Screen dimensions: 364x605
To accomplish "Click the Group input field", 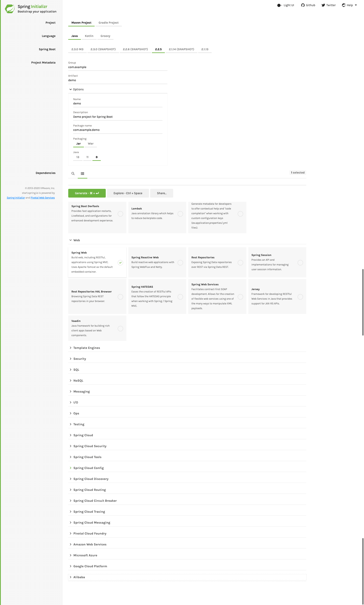I will coord(118,67).
